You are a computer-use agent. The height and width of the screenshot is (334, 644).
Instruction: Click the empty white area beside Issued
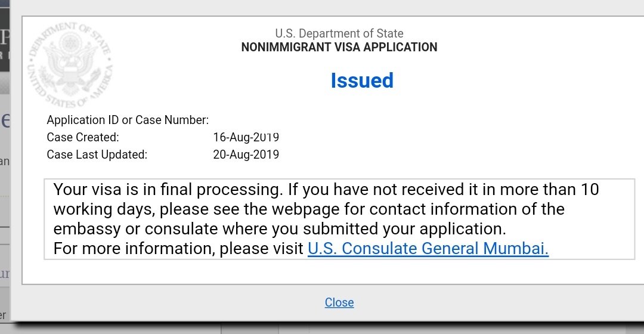[x=513, y=81]
